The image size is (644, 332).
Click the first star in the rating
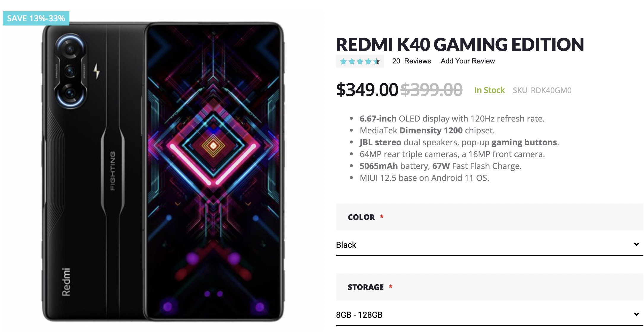343,62
